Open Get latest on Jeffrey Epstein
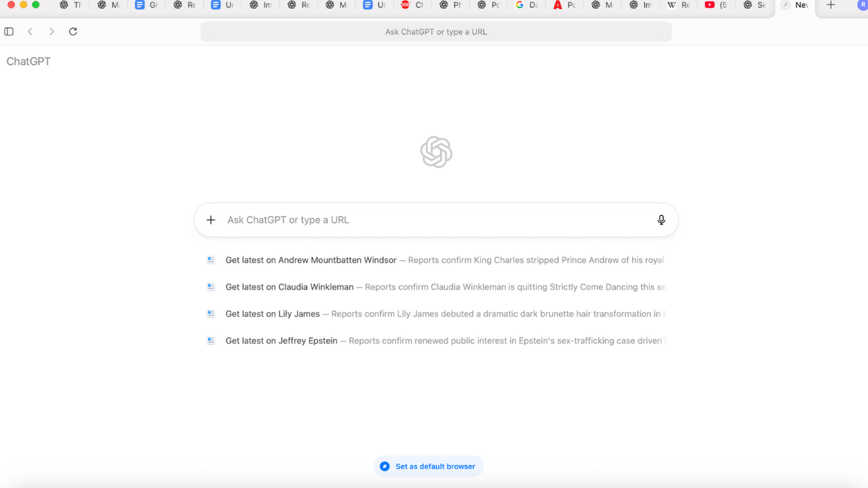 [436, 341]
